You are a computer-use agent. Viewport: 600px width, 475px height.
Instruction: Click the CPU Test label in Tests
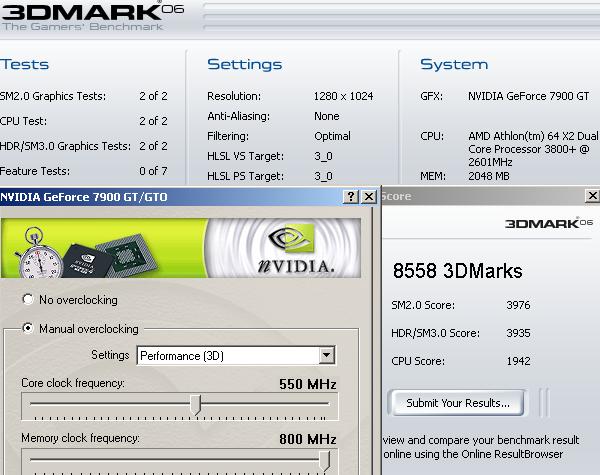click(23, 121)
